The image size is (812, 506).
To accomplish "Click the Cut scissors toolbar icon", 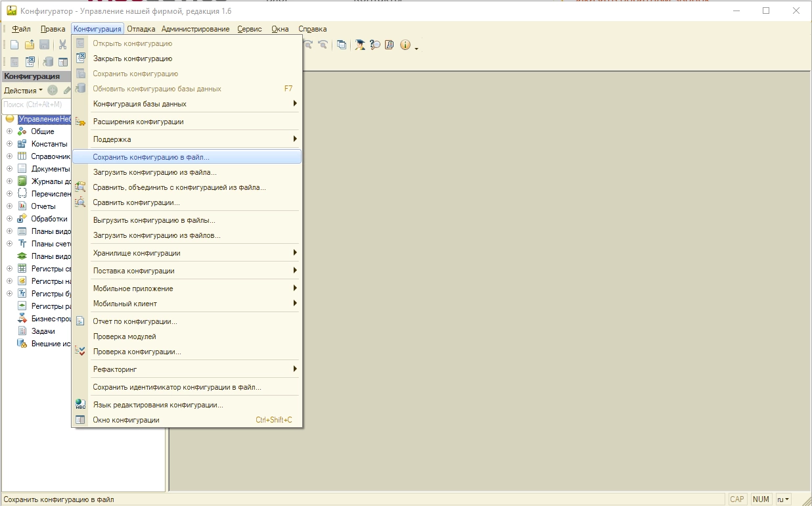I will pyautogui.click(x=62, y=45).
